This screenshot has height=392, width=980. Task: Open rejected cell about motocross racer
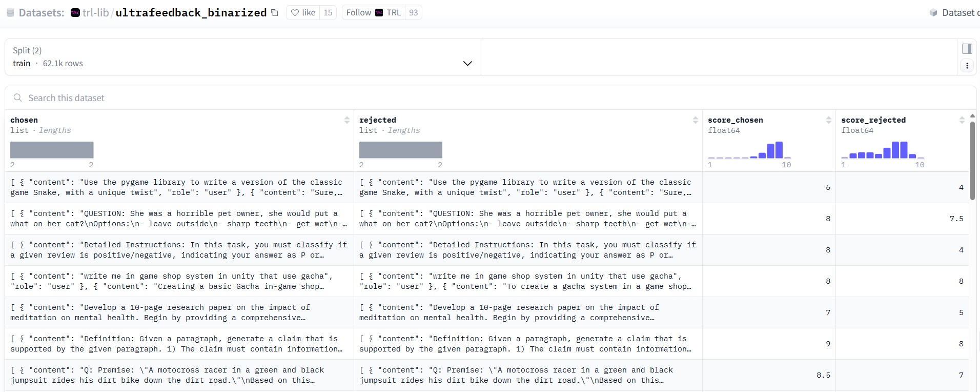pyautogui.click(x=528, y=375)
